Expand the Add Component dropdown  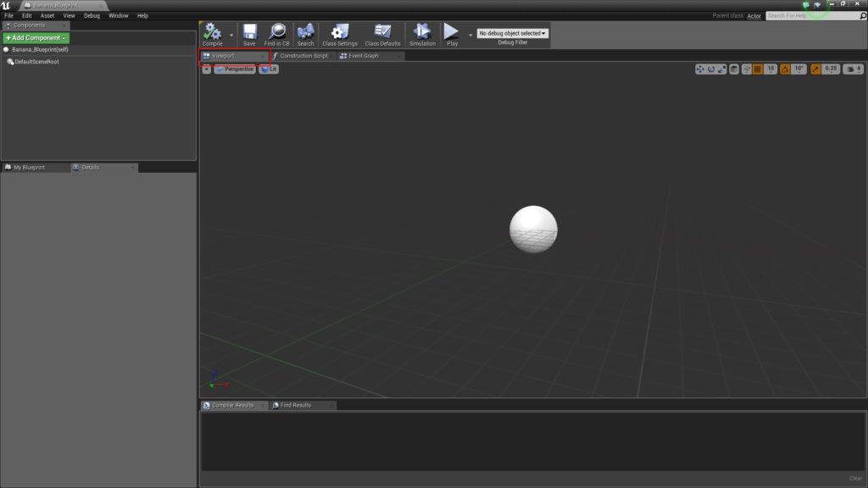(x=36, y=38)
